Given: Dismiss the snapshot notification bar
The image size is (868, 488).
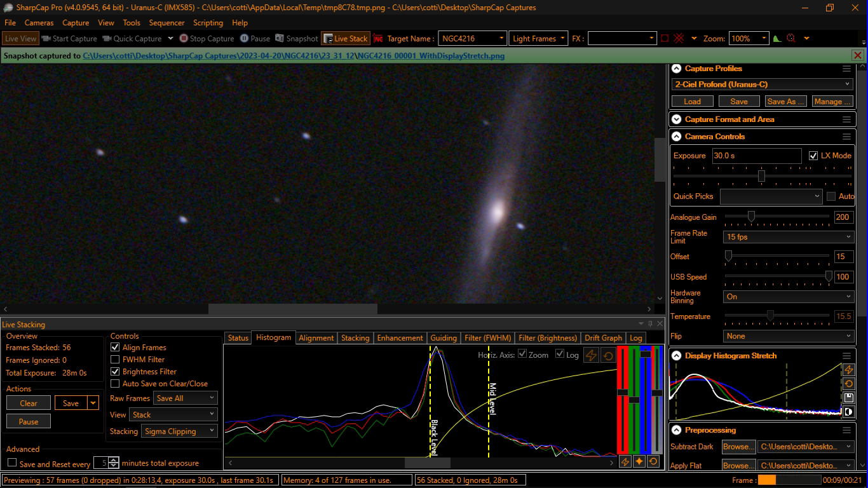Looking at the screenshot, I should click(857, 56).
